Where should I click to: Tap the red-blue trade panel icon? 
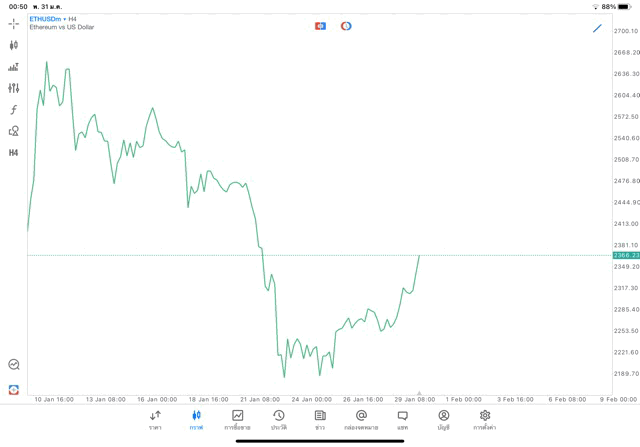pos(321,26)
